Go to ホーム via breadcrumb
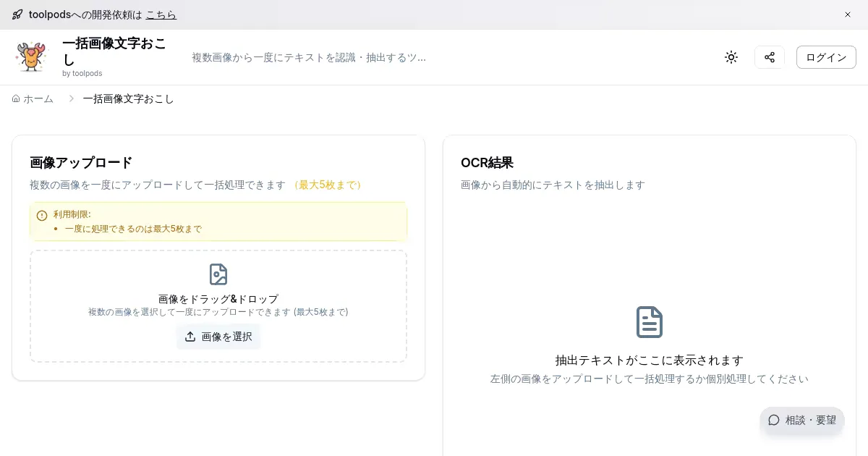The image size is (868, 456). (33, 98)
